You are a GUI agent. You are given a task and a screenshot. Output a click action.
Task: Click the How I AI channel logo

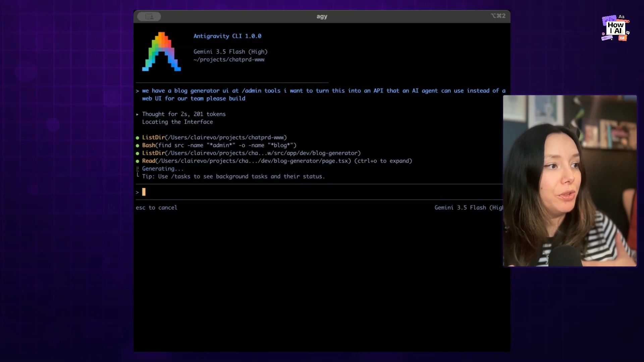[x=615, y=28]
